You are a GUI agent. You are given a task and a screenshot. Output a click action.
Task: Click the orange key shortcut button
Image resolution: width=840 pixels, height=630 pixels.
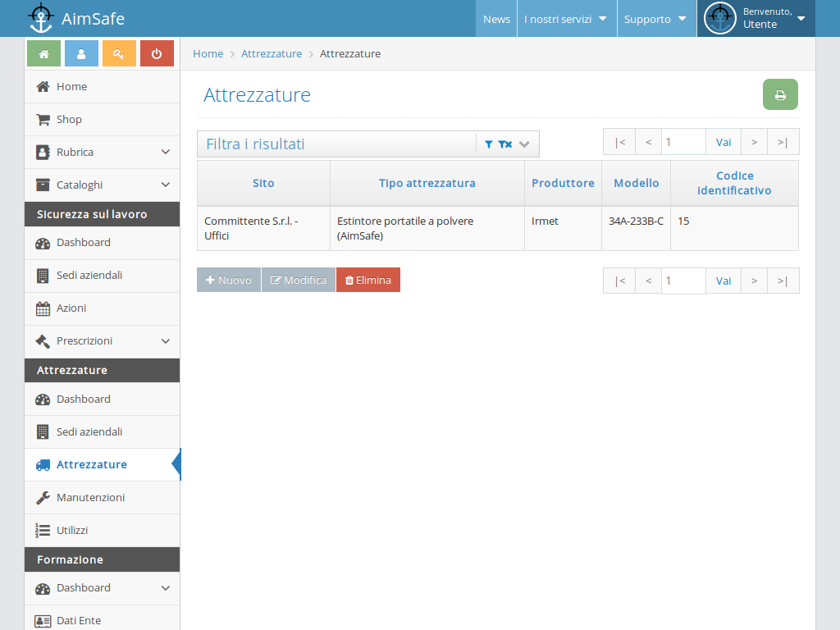[119, 53]
